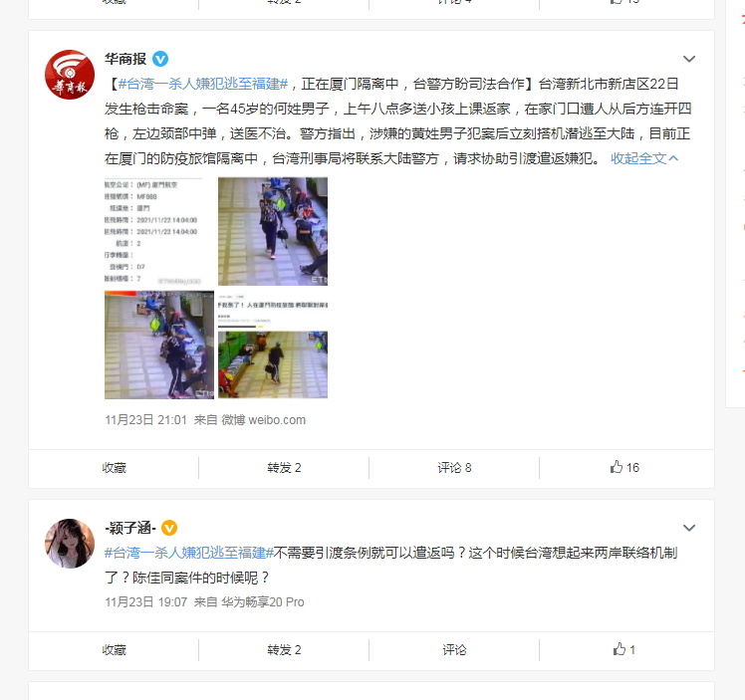The height and width of the screenshot is (700, 745).
Task: Collapse full text via 收起全文
Action: pyautogui.click(x=644, y=158)
